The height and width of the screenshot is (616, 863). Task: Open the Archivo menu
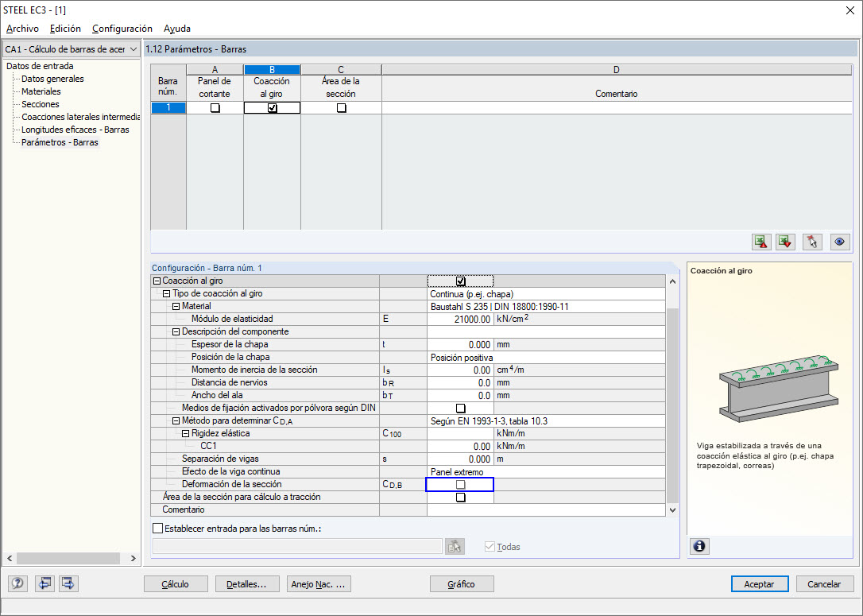click(22, 29)
